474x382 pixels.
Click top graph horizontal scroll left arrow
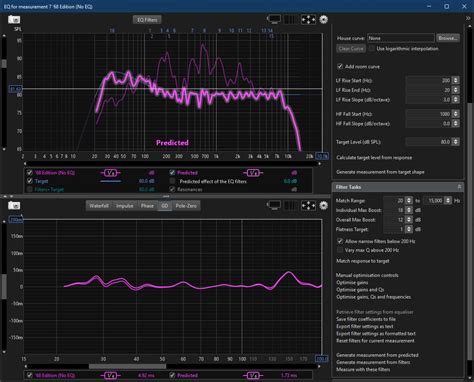[x=25, y=164]
